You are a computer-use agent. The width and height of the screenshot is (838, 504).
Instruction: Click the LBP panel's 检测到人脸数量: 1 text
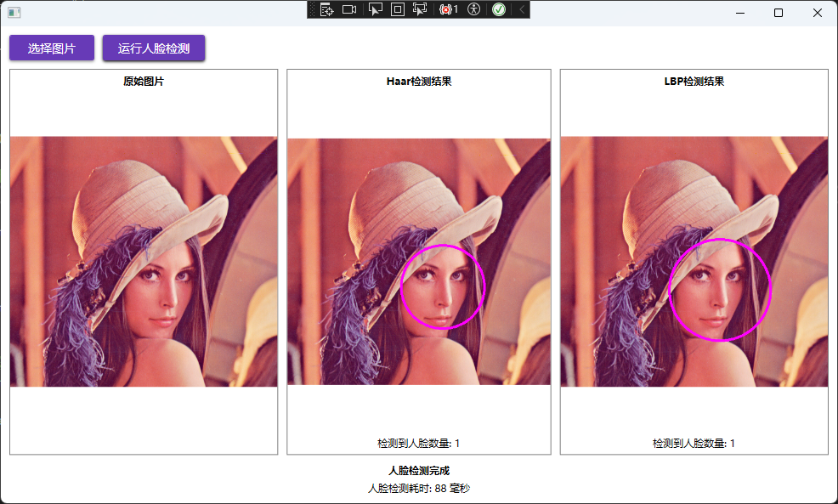coord(694,443)
